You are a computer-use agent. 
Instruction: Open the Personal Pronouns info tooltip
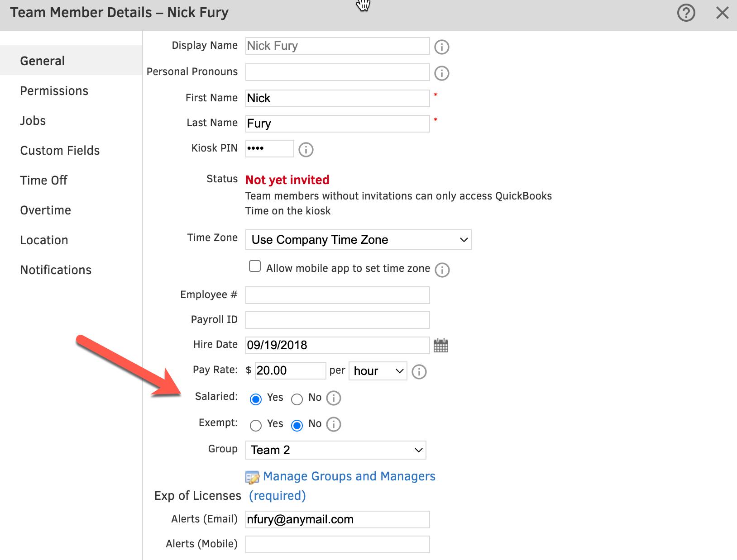click(441, 73)
